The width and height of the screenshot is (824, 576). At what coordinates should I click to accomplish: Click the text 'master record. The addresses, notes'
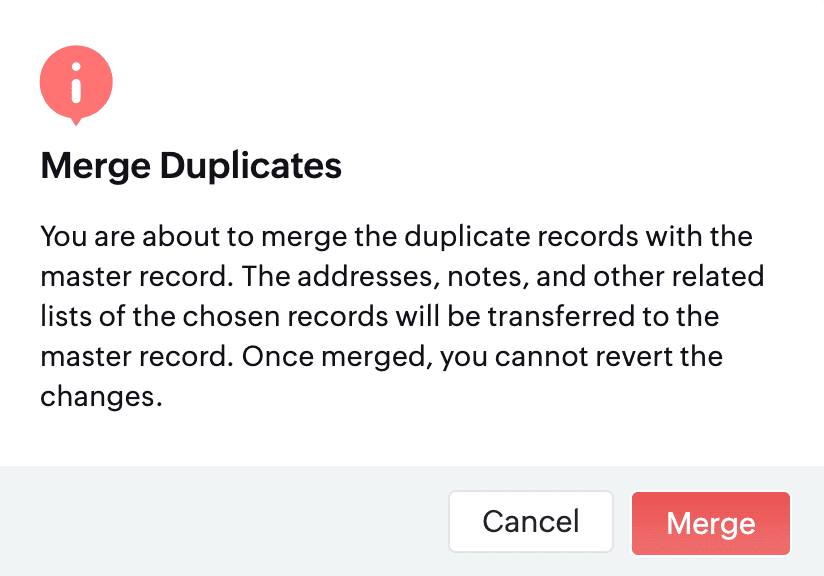pos(284,276)
